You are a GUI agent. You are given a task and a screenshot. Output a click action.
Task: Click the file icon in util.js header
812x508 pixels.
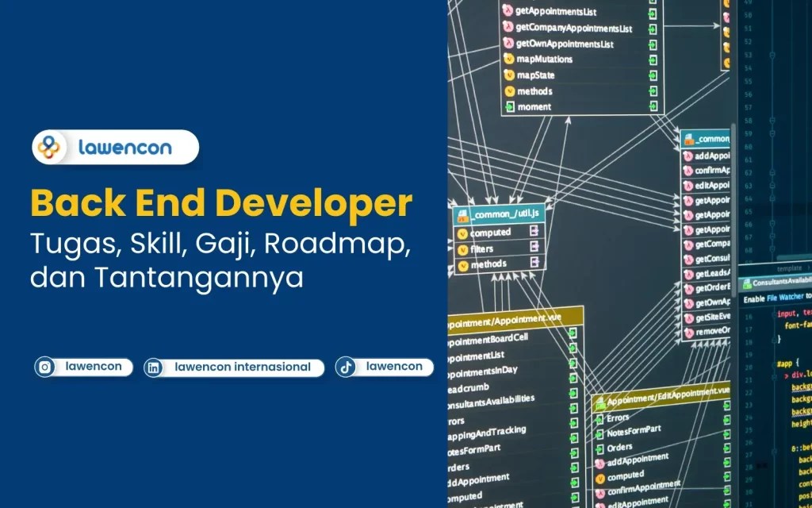coord(462,215)
